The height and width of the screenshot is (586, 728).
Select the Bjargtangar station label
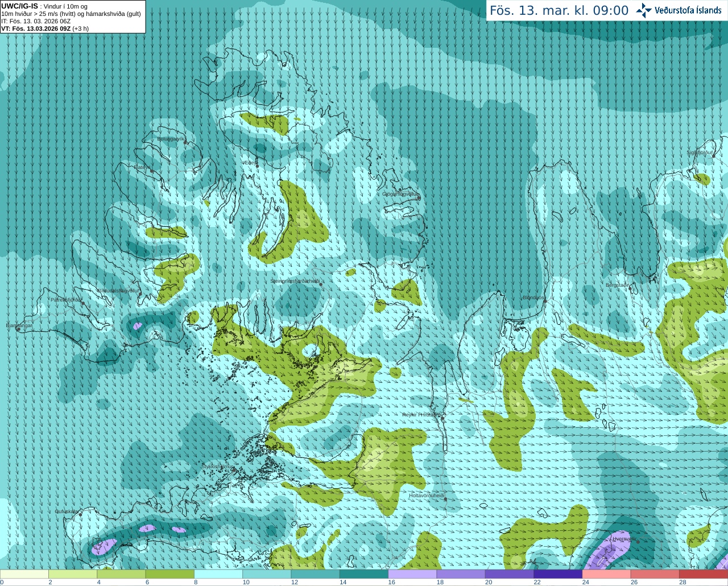(19, 325)
